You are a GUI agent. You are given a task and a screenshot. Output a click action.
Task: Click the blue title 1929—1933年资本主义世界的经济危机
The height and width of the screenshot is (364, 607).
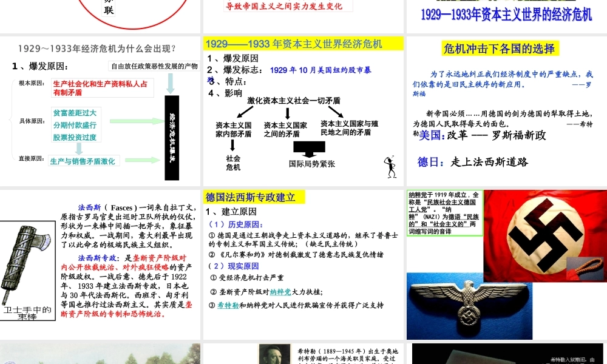[506, 15]
